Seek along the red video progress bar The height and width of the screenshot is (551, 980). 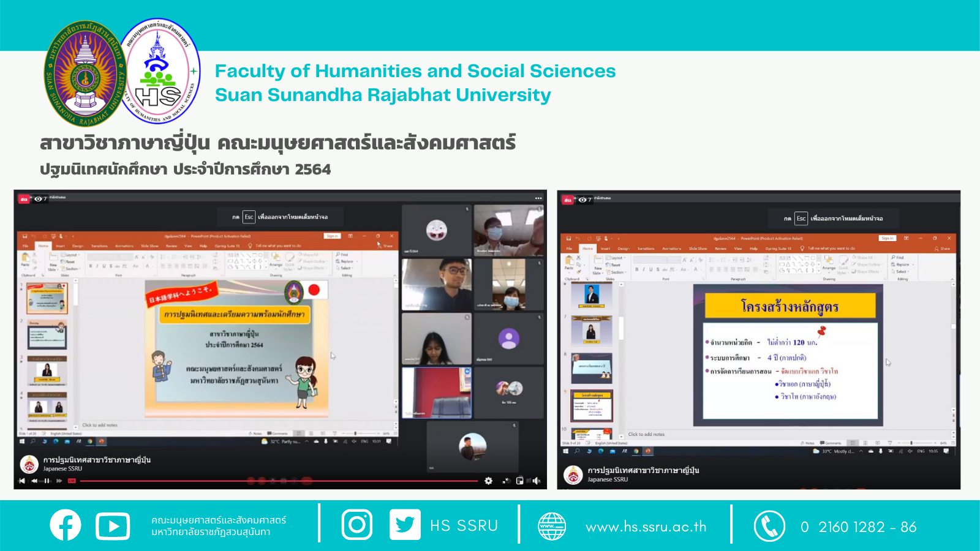(x=276, y=481)
